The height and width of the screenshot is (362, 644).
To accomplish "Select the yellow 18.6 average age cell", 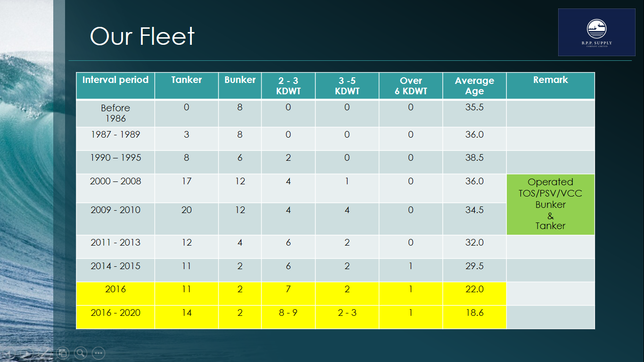I will pyautogui.click(x=474, y=317).
